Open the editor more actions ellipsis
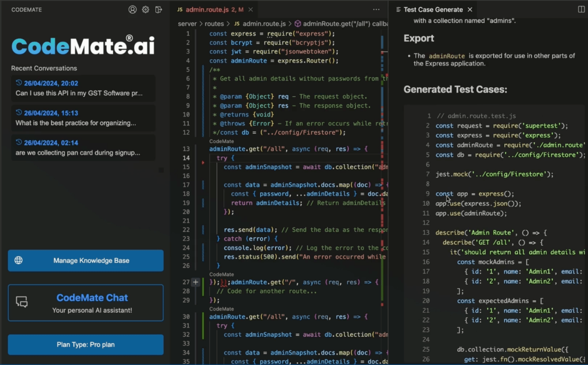 point(376,10)
